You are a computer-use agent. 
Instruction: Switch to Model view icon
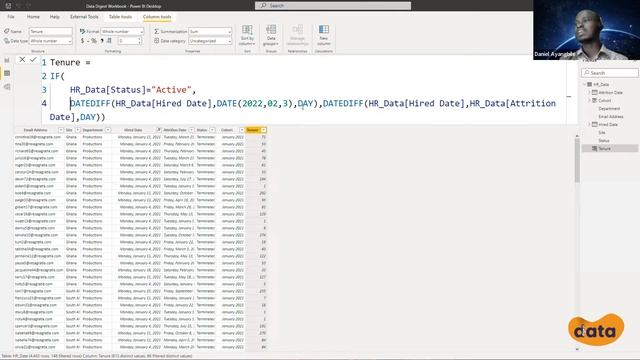(x=7, y=87)
